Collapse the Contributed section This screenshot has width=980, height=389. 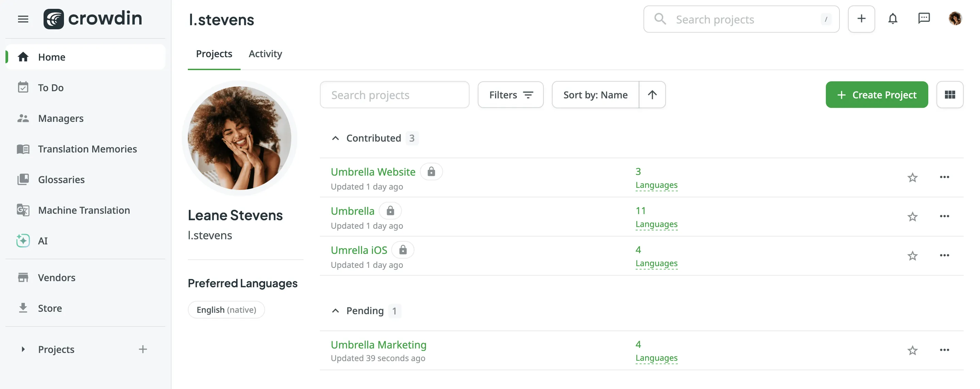coord(335,138)
